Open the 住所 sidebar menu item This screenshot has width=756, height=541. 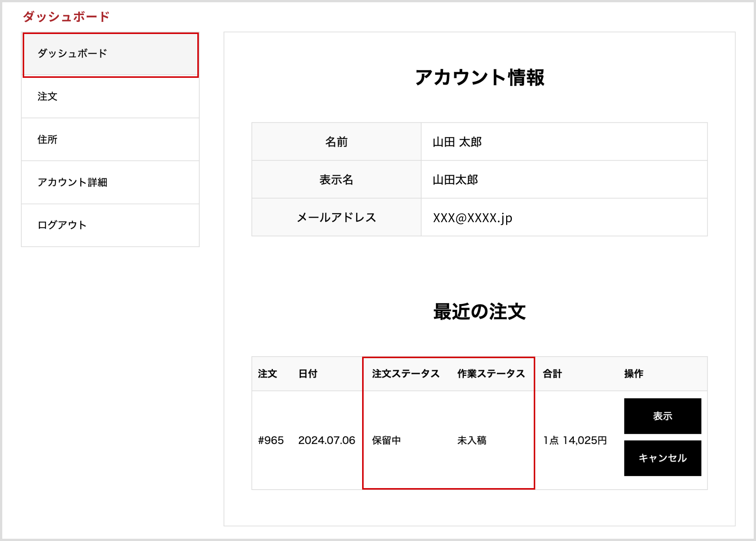coord(110,139)
